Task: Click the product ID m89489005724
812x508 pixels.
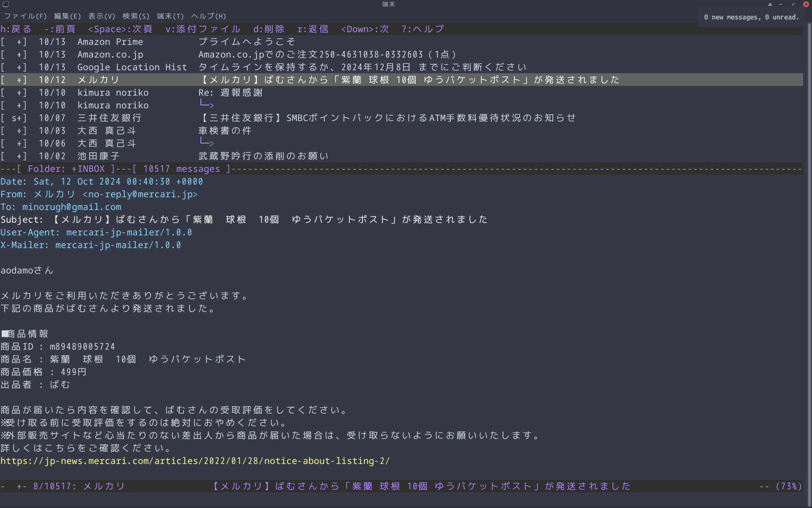Action: click(x=82, y=347)
